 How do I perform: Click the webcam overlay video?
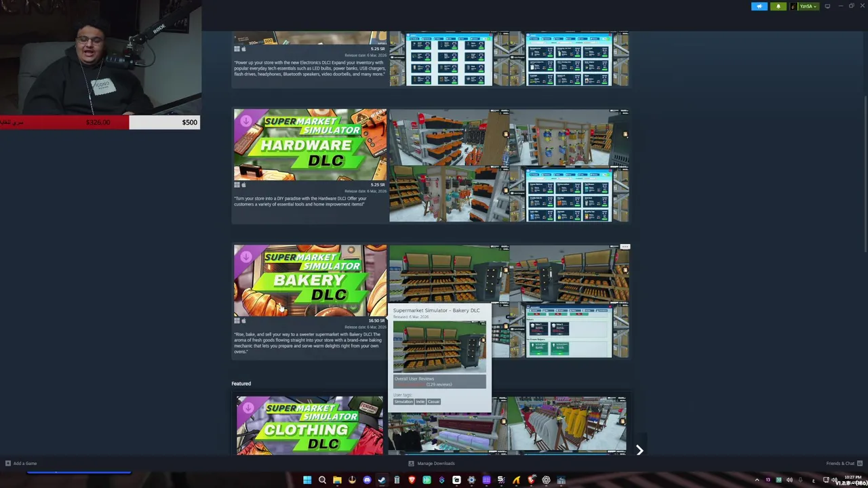100,58
